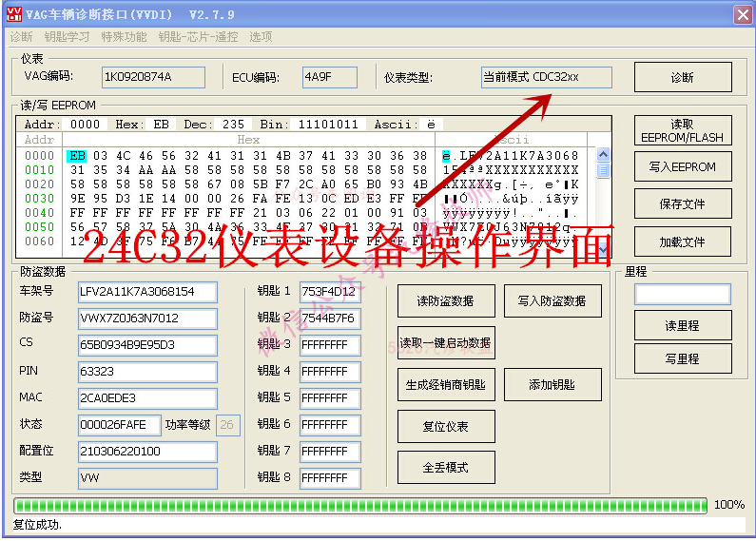Click the VAG编码 field showing 1K0920874A

pyautogui.click(x=153, y=77)
